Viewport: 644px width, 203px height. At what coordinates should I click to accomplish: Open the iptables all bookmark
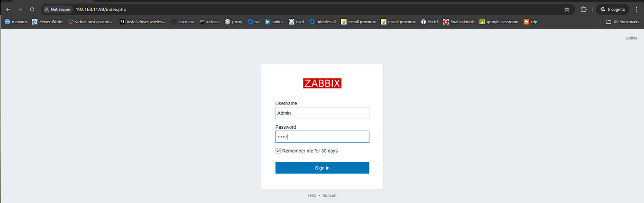[x=322, y=22]
